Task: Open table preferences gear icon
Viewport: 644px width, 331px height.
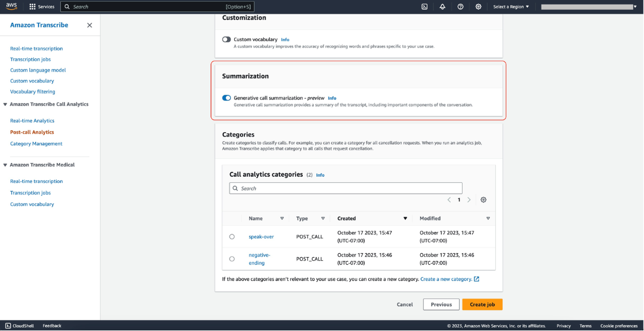Action: click(483, 200)
